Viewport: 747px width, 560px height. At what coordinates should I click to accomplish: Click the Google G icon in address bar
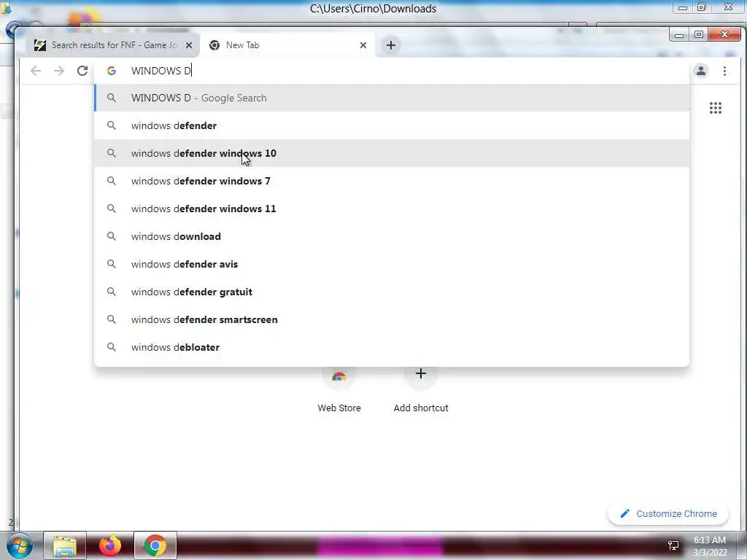coord(112,71)
